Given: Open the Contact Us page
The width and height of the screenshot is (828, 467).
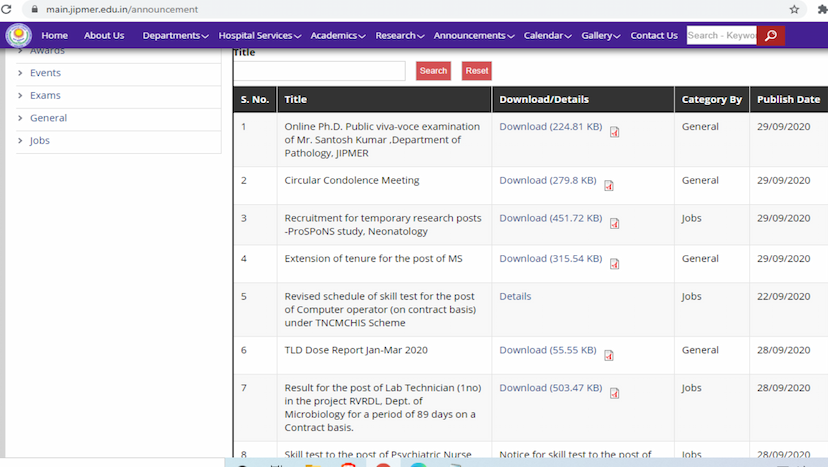Looking at the screenshot, I should coord(653,36).
